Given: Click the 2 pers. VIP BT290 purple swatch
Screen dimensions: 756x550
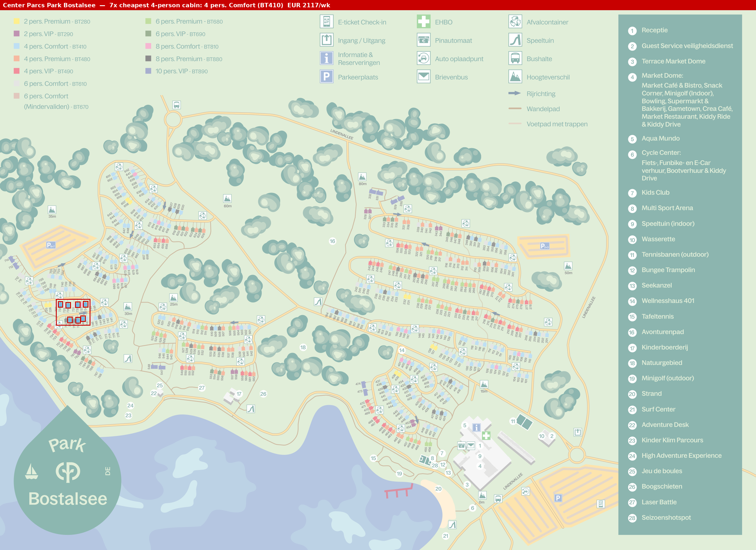Looking at the screenshot, I should [17, 33].
